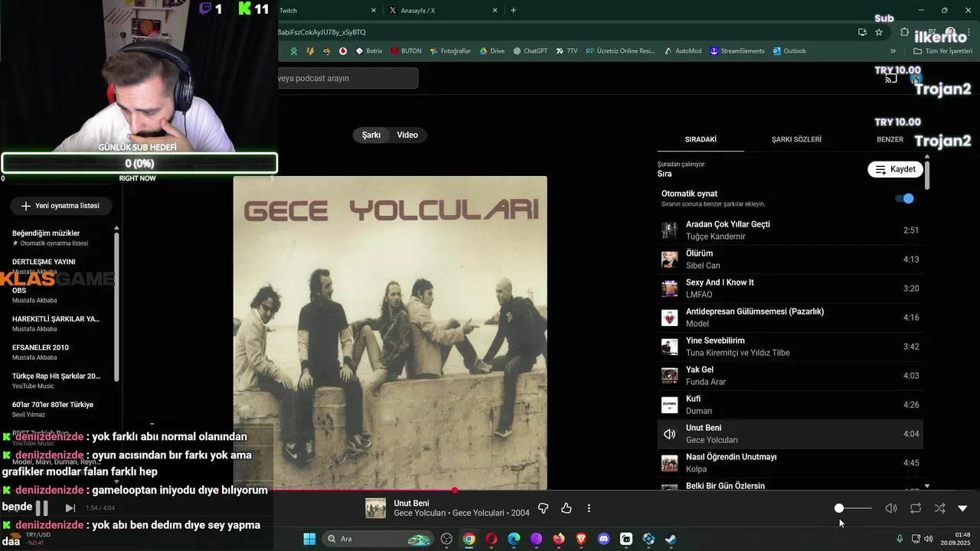
Task: Open Tüm Yer İşaretleri folder
Action: 942,51
